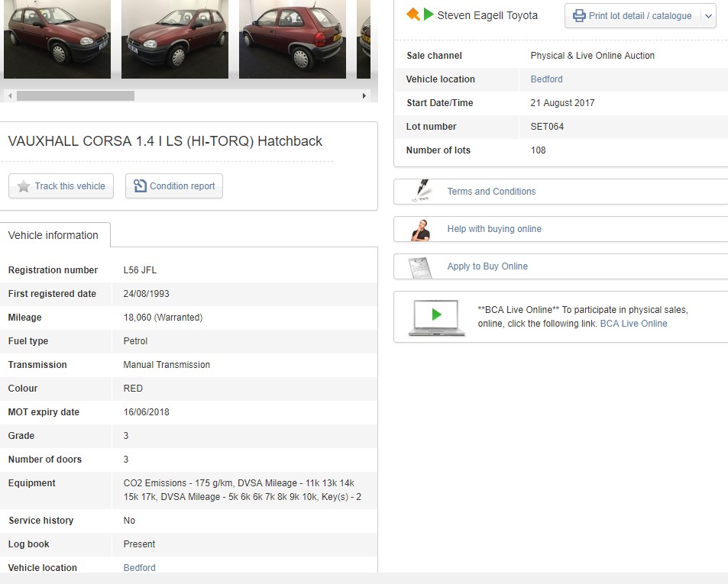Image resolution: width=728 pixels, height=584 pixels.
Task: Click the colour value RED
Action: pos(133,389)
